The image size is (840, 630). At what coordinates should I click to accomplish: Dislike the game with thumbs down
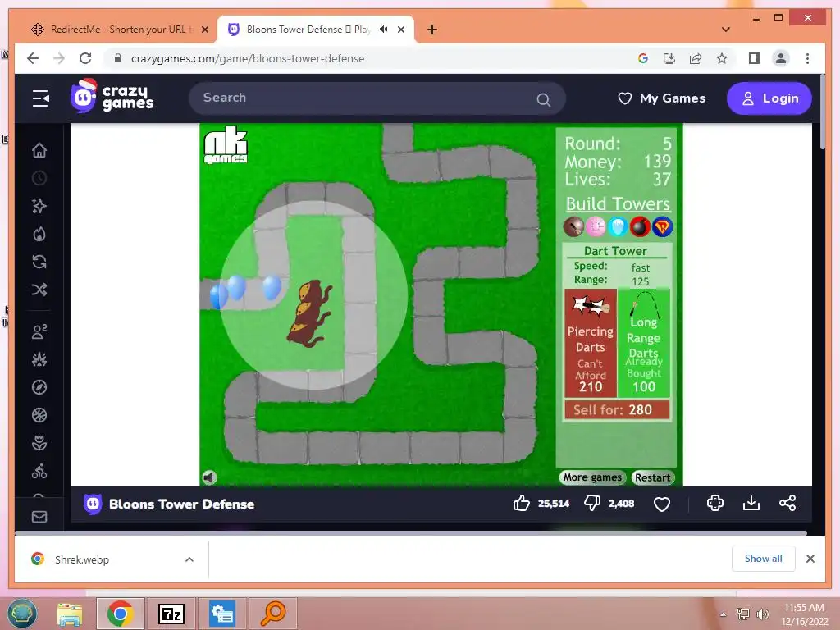tap(591, 503)
